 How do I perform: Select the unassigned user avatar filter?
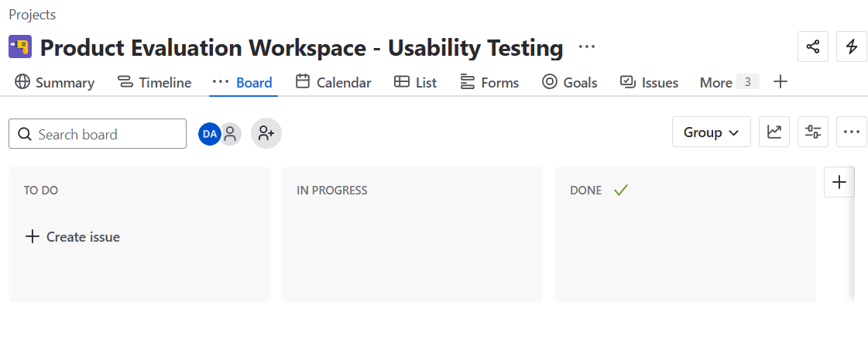click(230, 134)
